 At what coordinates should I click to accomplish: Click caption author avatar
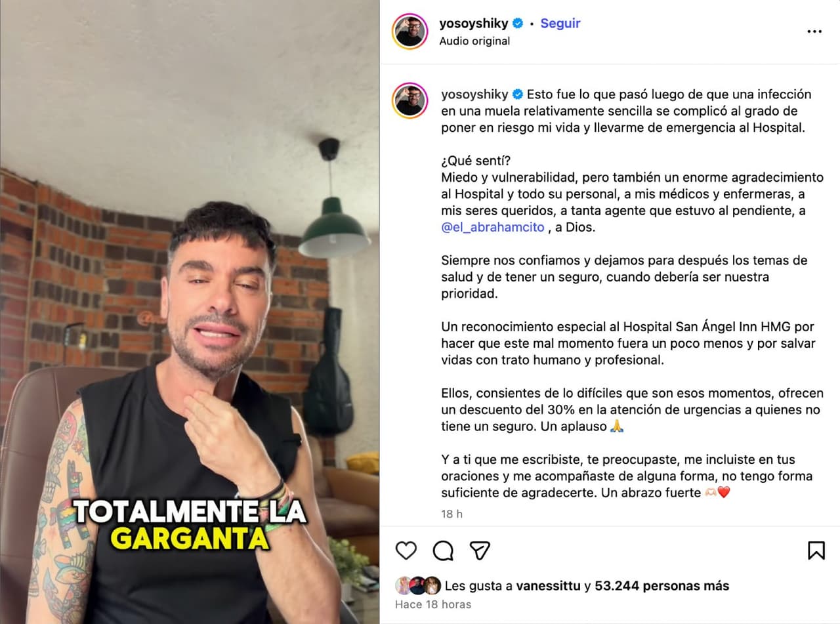410,100
